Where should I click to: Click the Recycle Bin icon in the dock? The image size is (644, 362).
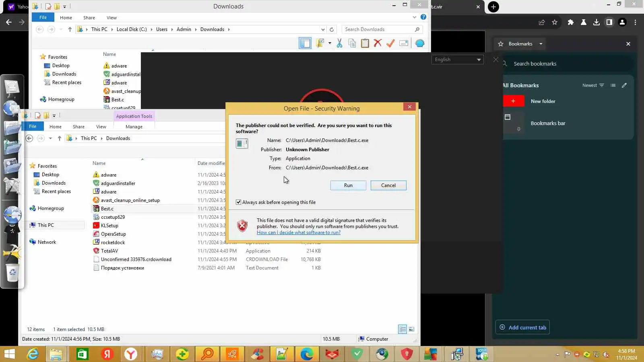tap(12, 274)
